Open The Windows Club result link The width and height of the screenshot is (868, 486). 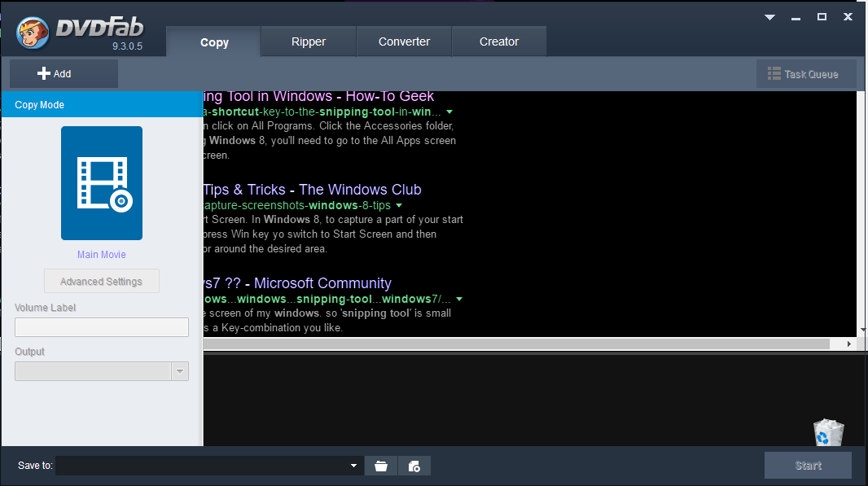[312, 190]
